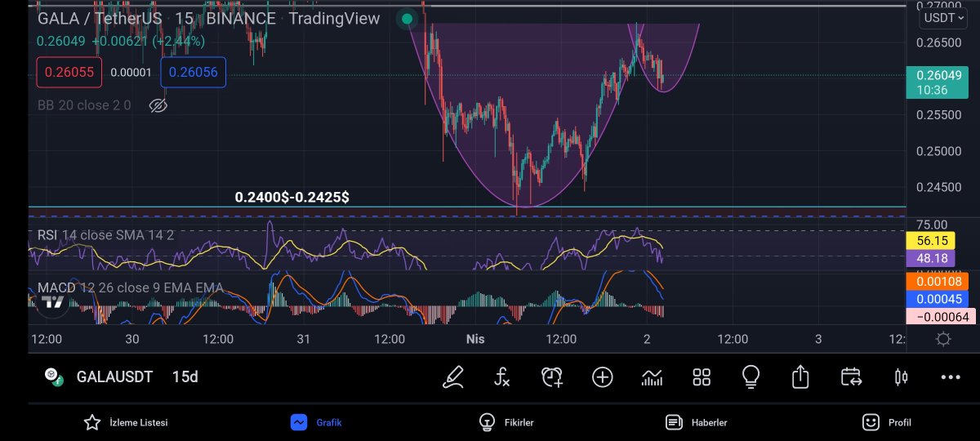980x441 pixels.
Task: Tap the Nis month label on time axis
Action: [x=475, y=339]
